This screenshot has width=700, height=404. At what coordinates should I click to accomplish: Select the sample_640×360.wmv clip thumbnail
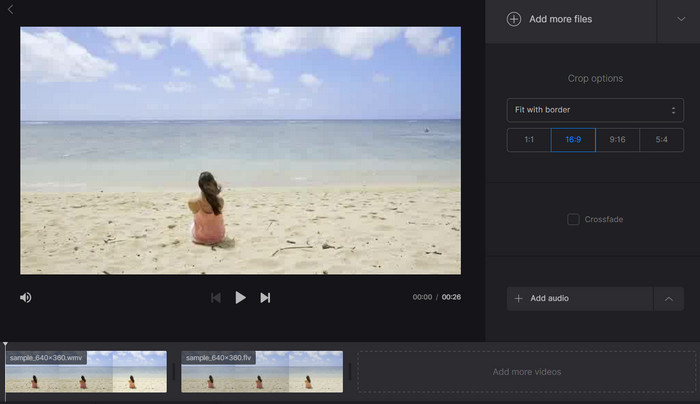point(86,372)
